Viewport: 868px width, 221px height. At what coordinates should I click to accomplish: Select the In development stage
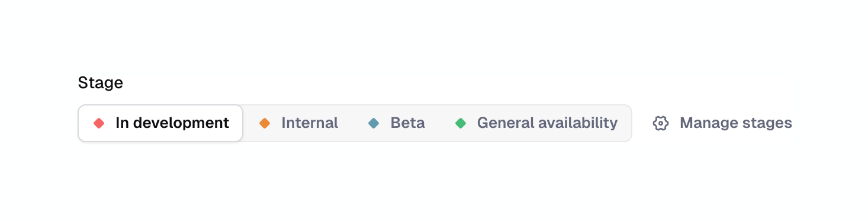point(160,123)
